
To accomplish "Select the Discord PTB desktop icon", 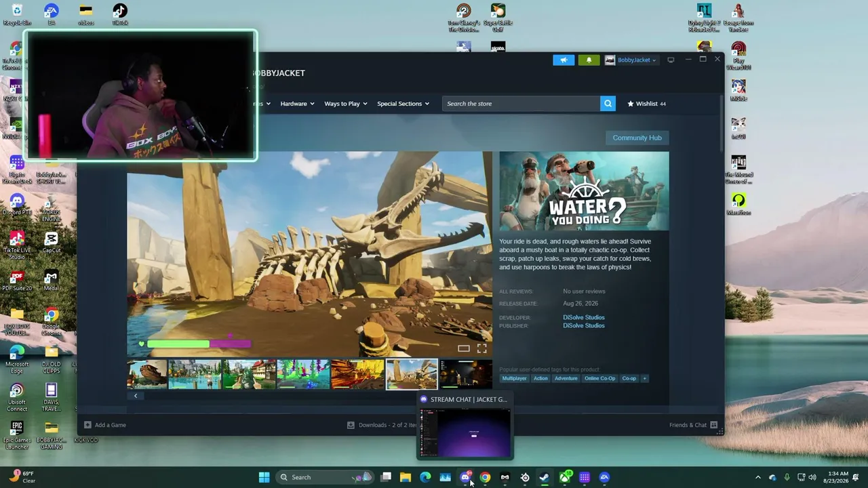I will (17, 204).
